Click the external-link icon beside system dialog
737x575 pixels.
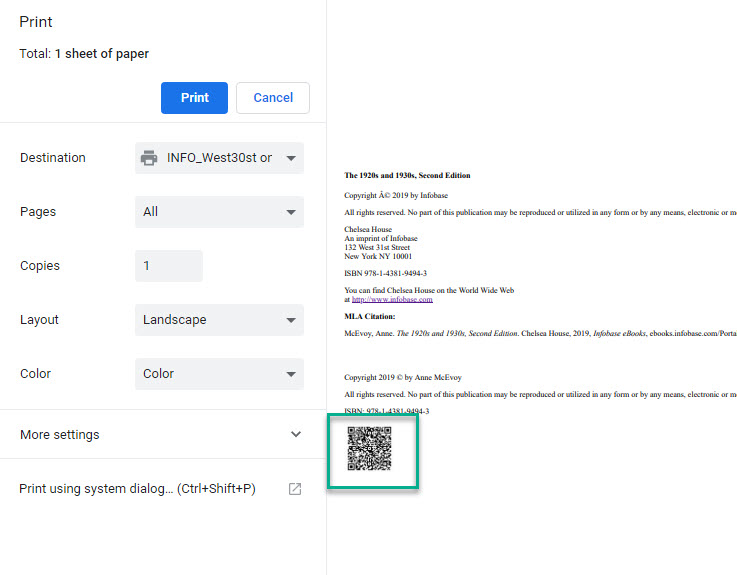(295, 489)
